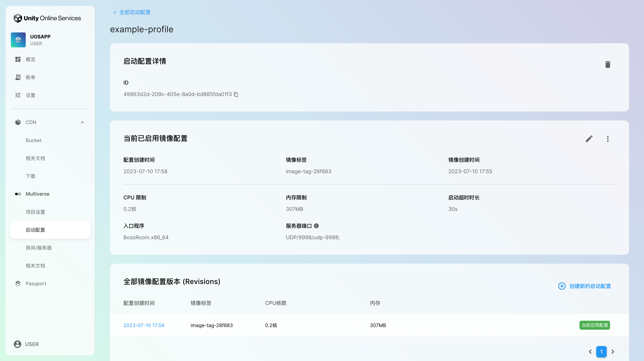Open Bucket under CDN
644x361 pixels.
click(34, 140)
